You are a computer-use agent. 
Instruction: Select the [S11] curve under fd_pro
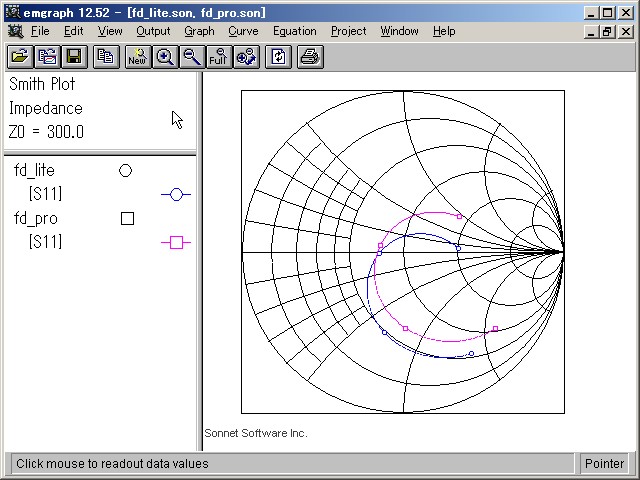pos(45,242)
